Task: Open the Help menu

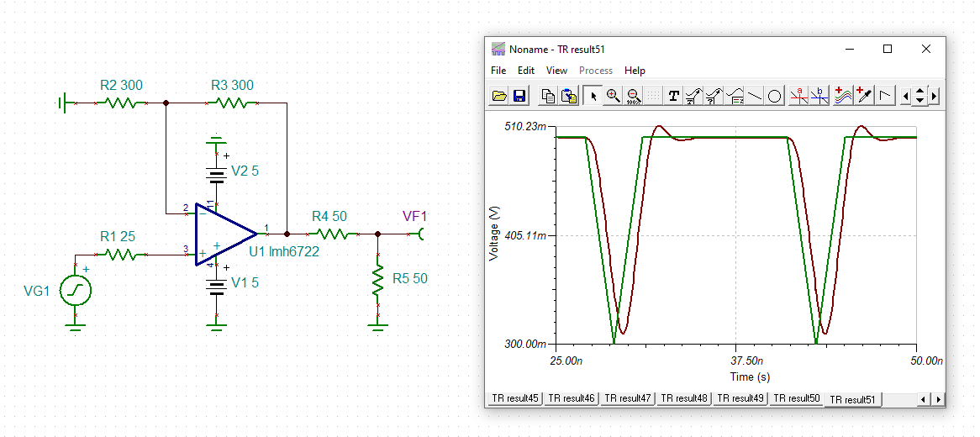Action: click(635, 71)
